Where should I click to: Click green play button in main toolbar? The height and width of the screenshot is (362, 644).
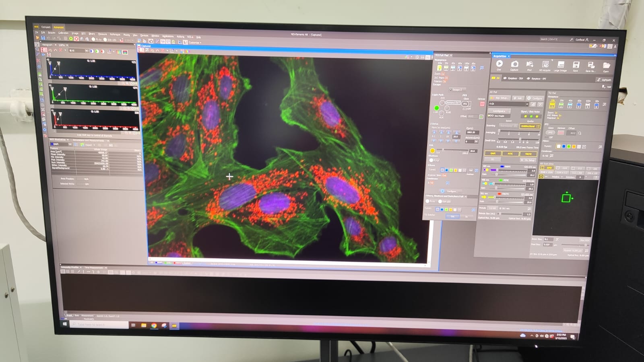tap(71, 39)
